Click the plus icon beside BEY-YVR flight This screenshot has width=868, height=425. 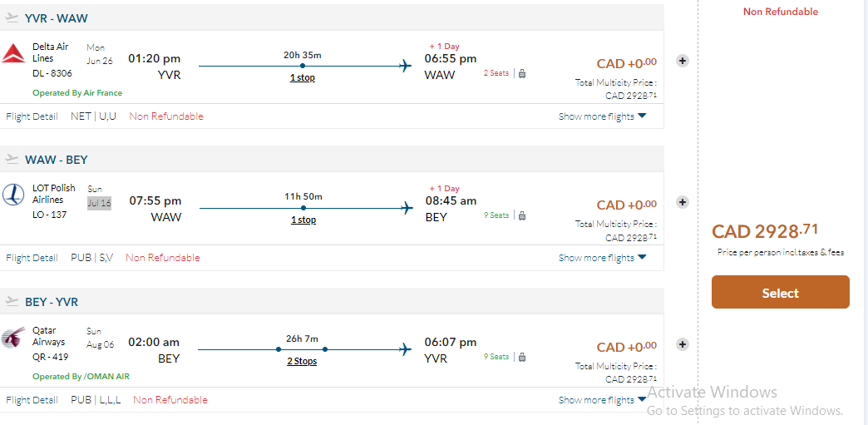pyautogui.click(x=683, y=344)
